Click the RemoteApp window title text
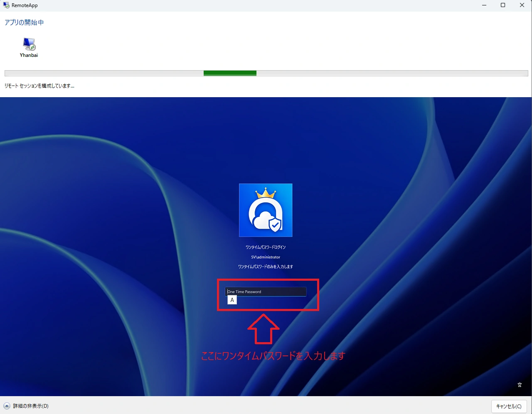 click(x=25, y=5)
